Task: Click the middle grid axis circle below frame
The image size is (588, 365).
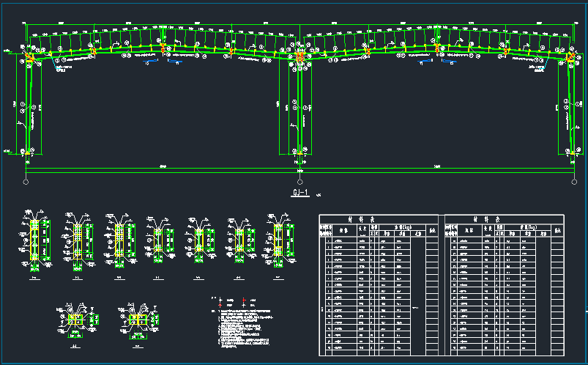Action: tap(300, 181)
